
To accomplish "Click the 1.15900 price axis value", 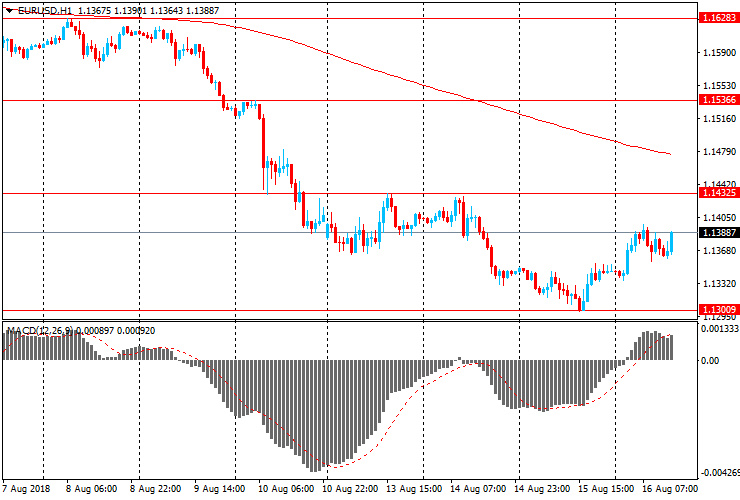I will (x=719, y=52).
